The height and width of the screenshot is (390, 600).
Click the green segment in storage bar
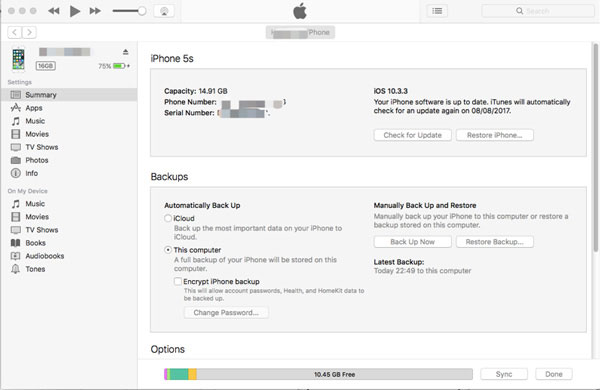[x=179, y=374]
